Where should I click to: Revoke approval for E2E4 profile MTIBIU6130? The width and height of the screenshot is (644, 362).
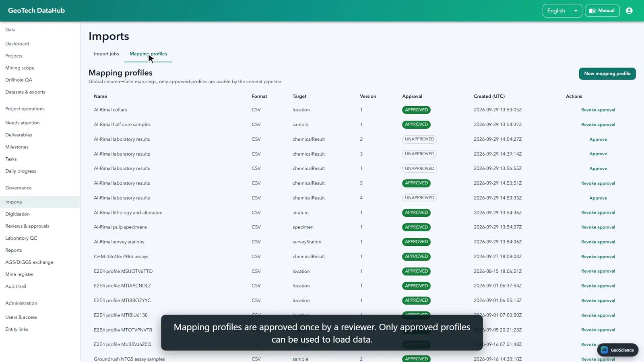tap(598, 315)
